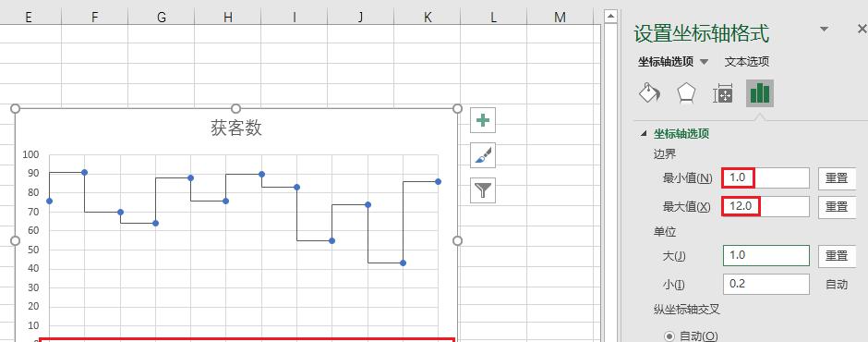
Task: Select column header L
Action: click(493, 18)
